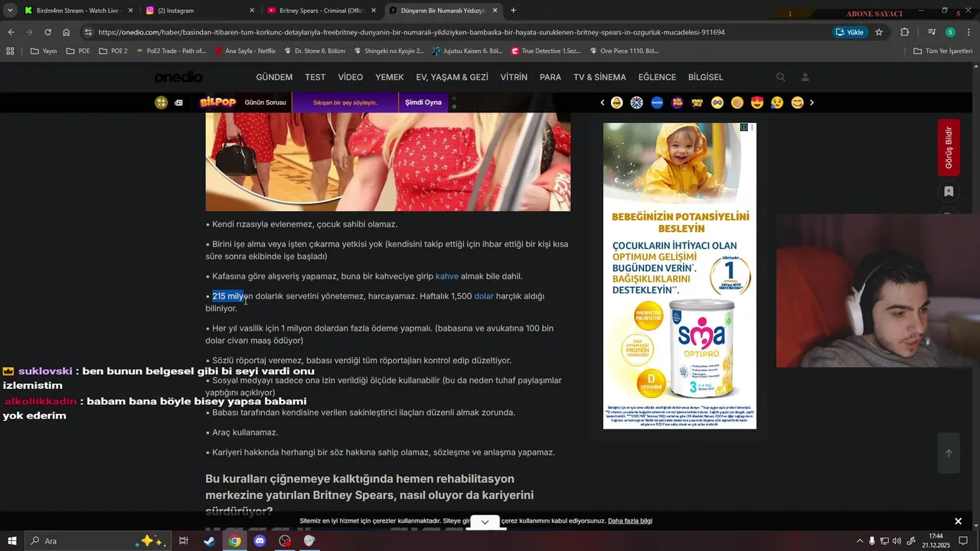Viewport: 980px width, 551px height.
Task: Open the GÜNDEM menu item
Action: click(274, 77)
